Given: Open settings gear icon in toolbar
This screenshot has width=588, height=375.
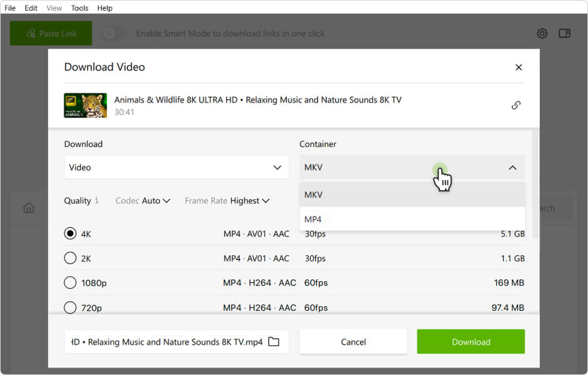Looking at the screenshot, I should [x=542, y=34].
